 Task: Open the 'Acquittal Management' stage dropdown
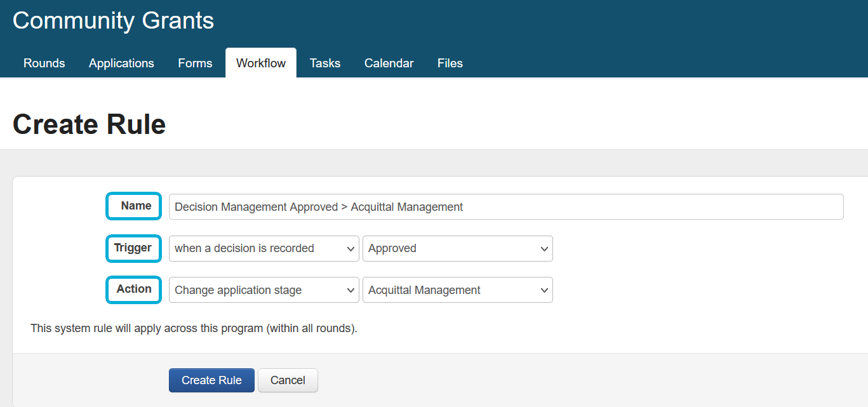457,290
